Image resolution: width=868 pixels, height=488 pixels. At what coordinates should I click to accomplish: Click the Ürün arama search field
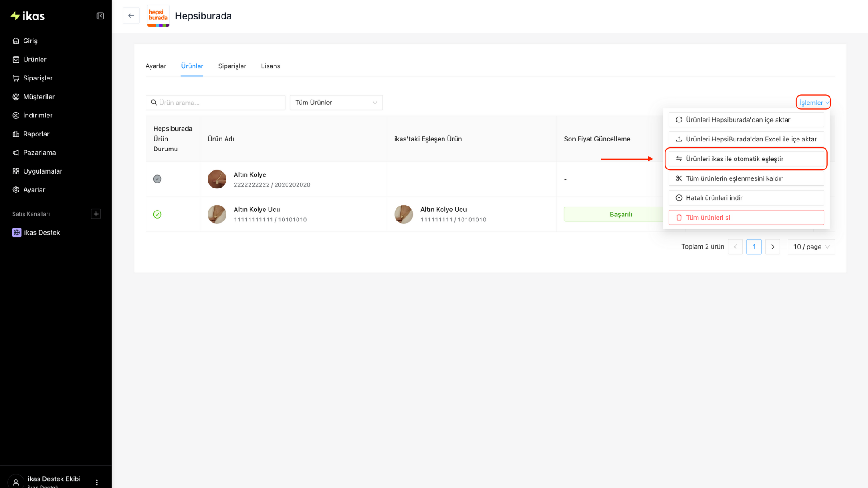pyautogui.click(x=215, y=103)
